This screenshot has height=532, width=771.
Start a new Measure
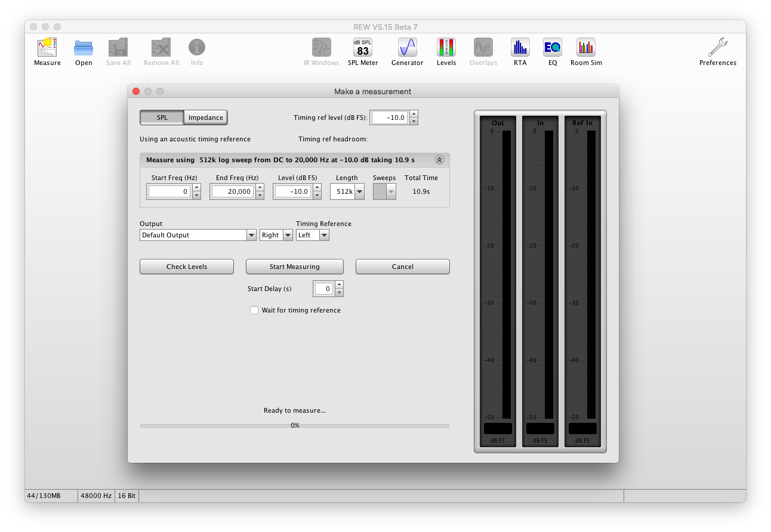click(x=47, y=51)
